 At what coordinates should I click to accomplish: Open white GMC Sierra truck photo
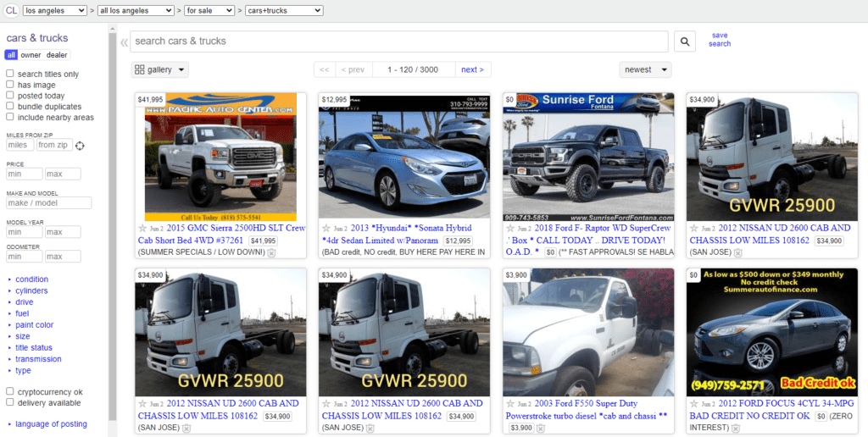click(220, 157)
